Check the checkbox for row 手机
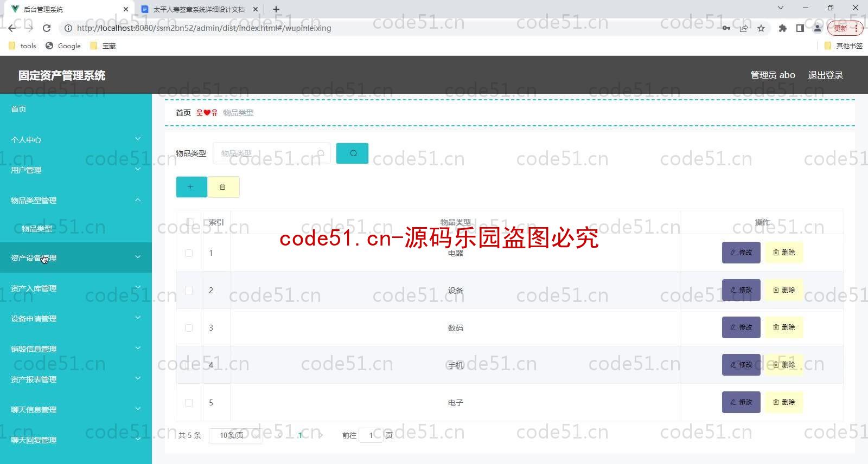Image resolution: width=868 pixels, height=464 pixels. click(189, 365)
